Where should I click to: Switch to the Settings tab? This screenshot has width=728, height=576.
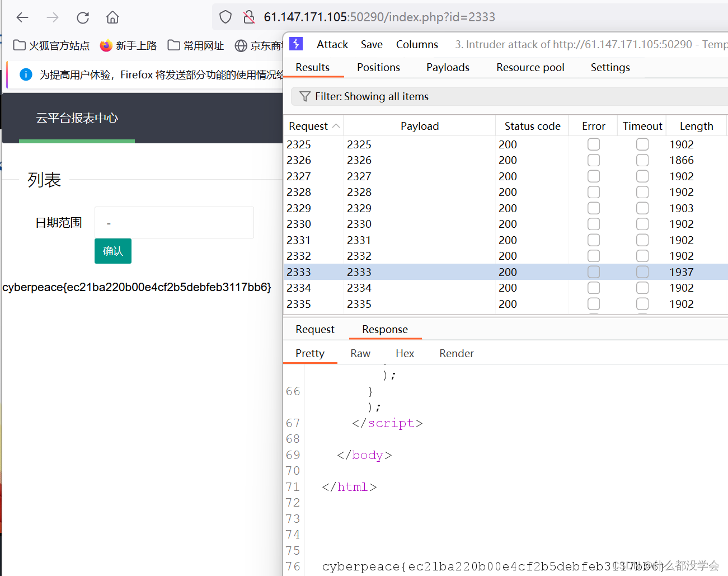(x=610, y=67)
